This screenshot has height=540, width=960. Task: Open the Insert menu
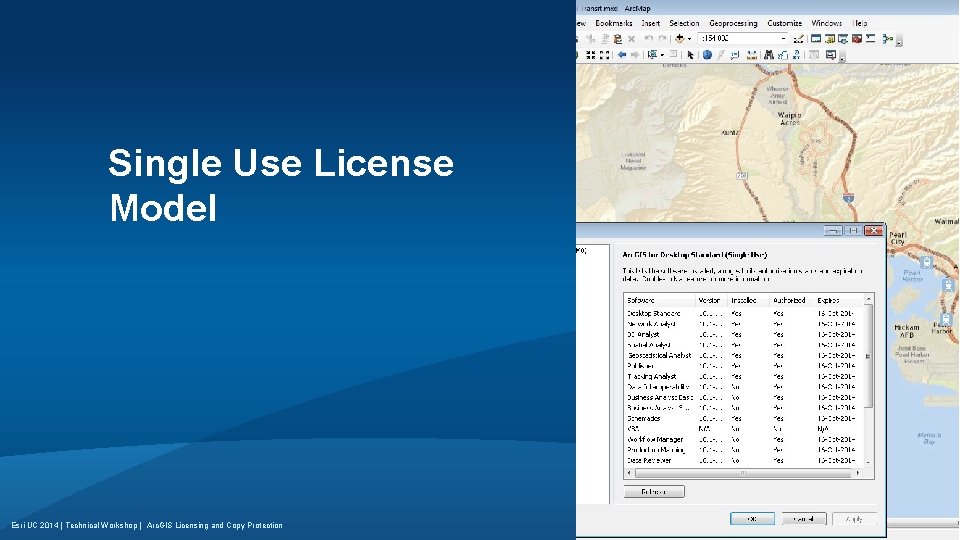click(x=651, y=23)
